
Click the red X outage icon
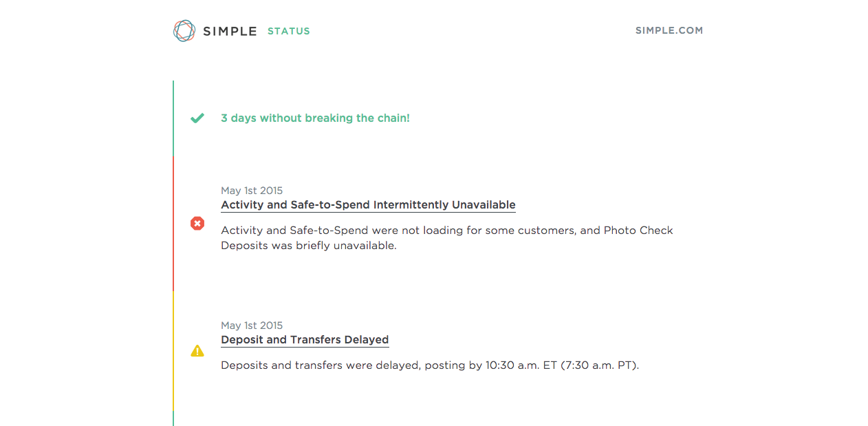(x=197, y=223)
